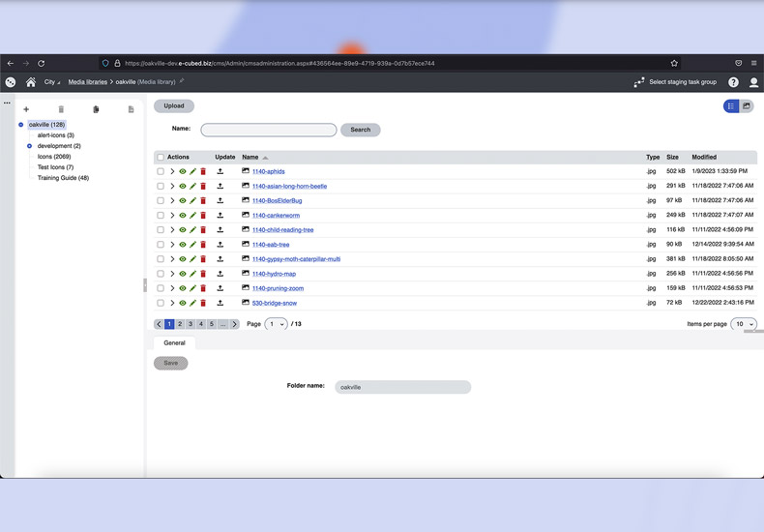Delete 1140-eab-tree using red trash icon
This screenshot has height=532, width=764.
point(203,245)
